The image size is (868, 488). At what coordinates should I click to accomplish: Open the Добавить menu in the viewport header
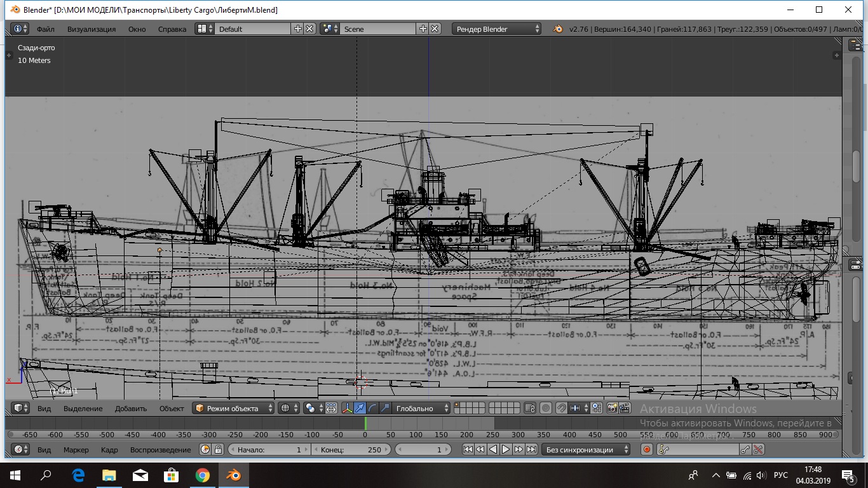[131, 408]
